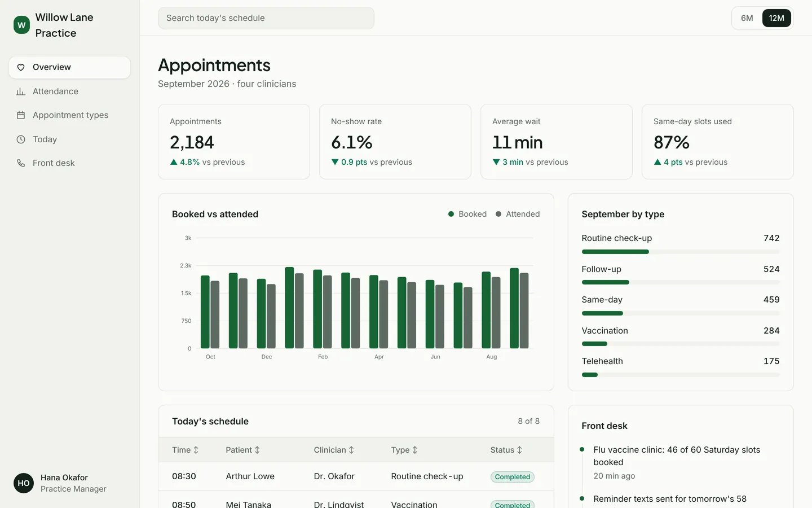
Task: Click the phone icon beside Front desk
Action: (x=21, y=163)
